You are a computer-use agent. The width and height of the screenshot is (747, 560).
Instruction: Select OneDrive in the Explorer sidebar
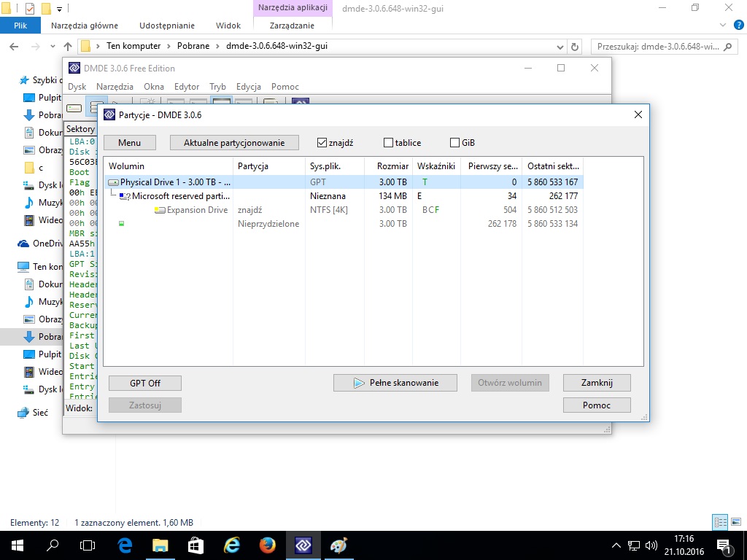(x=40, y=244)
